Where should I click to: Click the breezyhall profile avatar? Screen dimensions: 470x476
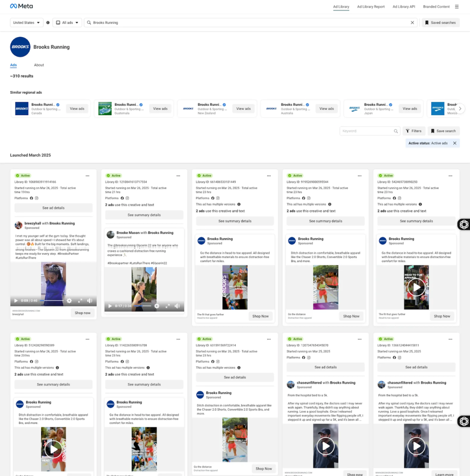pyautogui.click(x=19, y=225)
